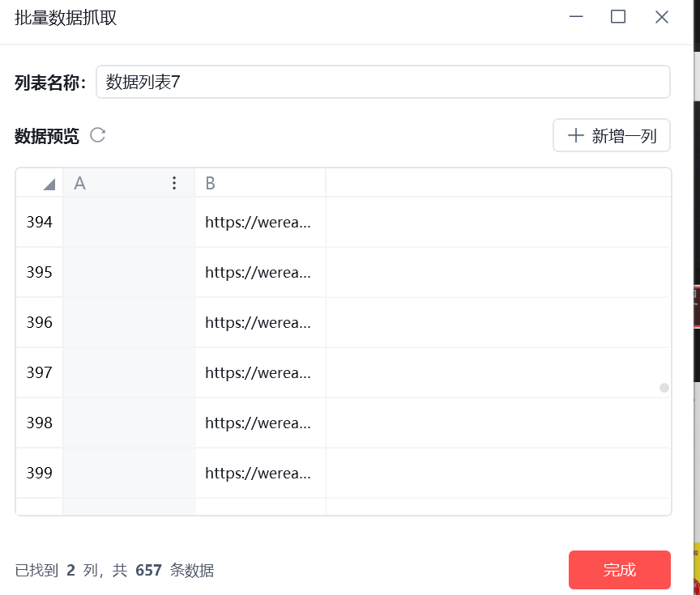Close the batch data capture window

(662, 17)
